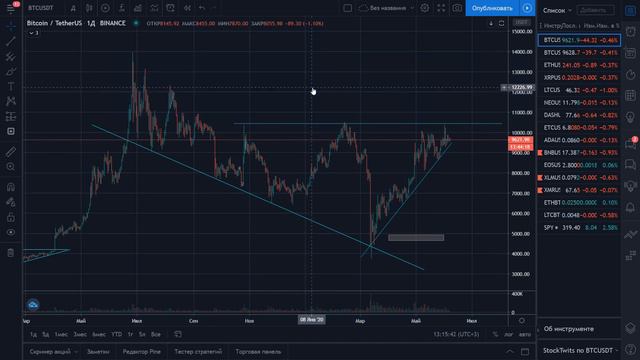Hide all drawings with the eye icon
This screenshot has height=360, width=640.
pyautogui.click(x=11, y=232)
